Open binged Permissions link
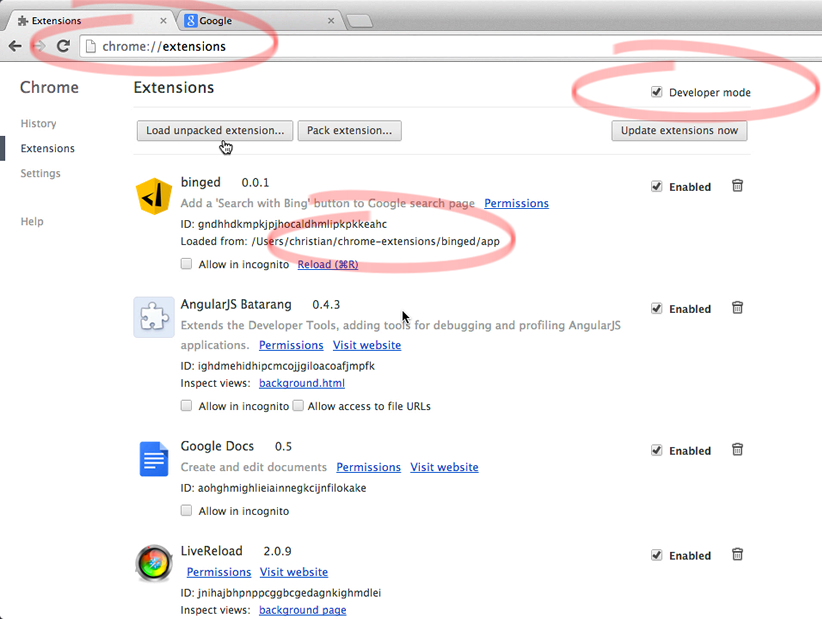This screenshot has height=619, width=822. tap(516, 203)
